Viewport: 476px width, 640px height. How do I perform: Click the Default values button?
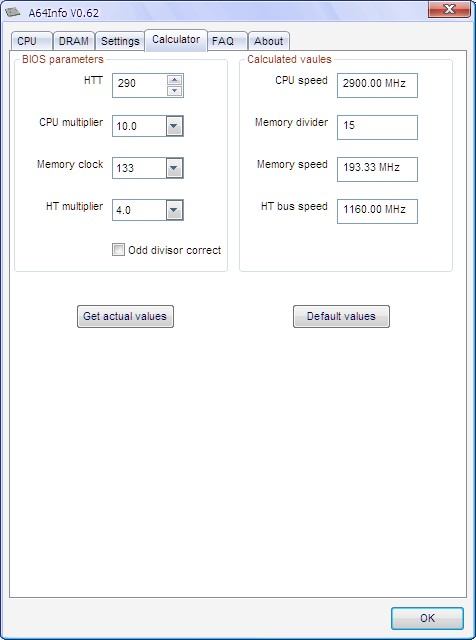point(341,316)
